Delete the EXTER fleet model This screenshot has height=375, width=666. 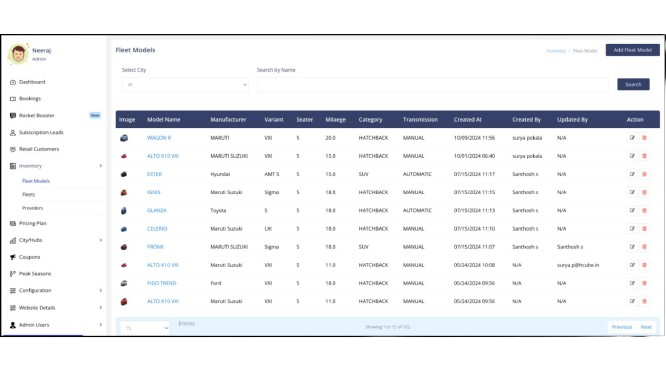point(644,174)
